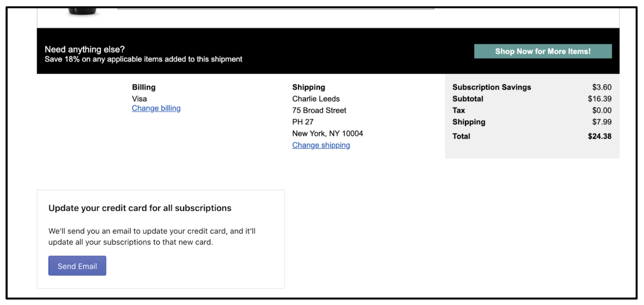Click the 75 Broad Street address line
644x305 pixels.
click(319, 110)
